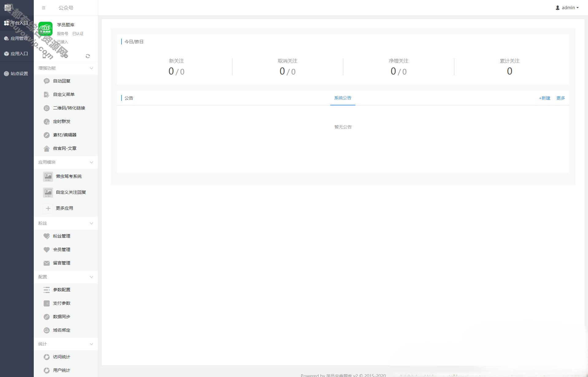This screenshot has width=588, height=377.
Task: Open the admin user dropdown
Action: pyautogui.click(x=567, y=8)
